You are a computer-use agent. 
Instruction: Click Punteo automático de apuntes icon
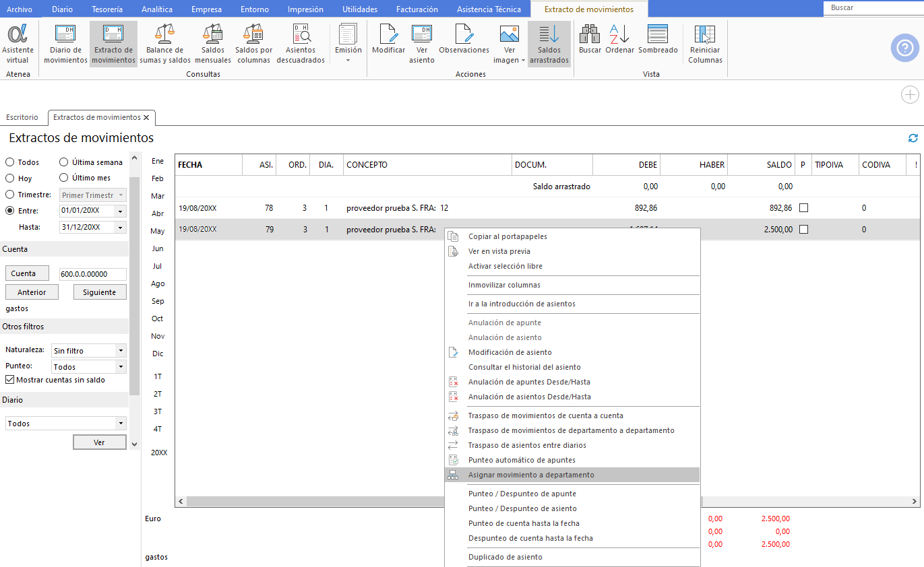[454, 460]
